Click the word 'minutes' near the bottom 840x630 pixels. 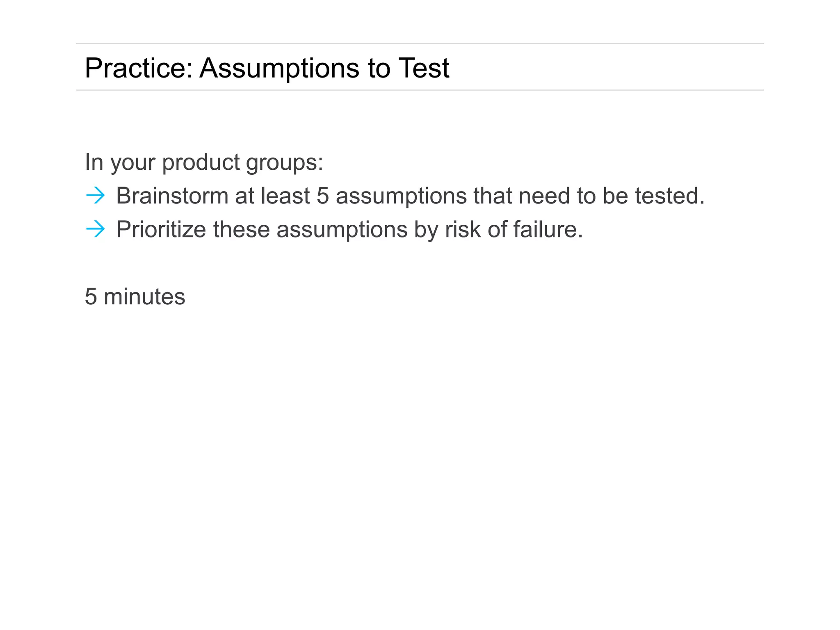pyautogui.click(x=144, y=297)
